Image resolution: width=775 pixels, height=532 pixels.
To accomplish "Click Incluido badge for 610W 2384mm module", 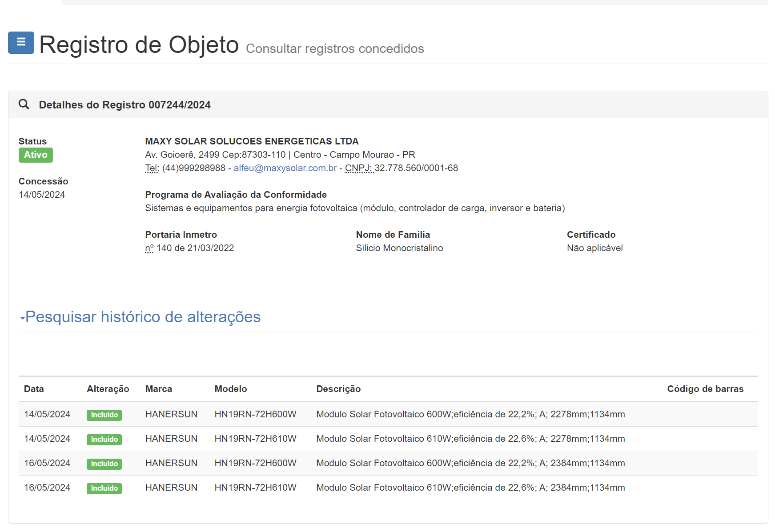I will pos(104,488).
